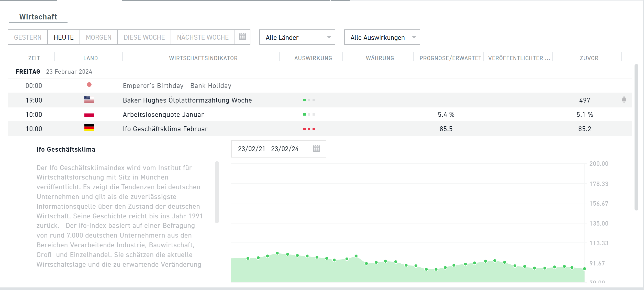Click arrow of Alle Auswirkungen combo box
Viewport: 644px width, 290px height.
coord(414,37)
